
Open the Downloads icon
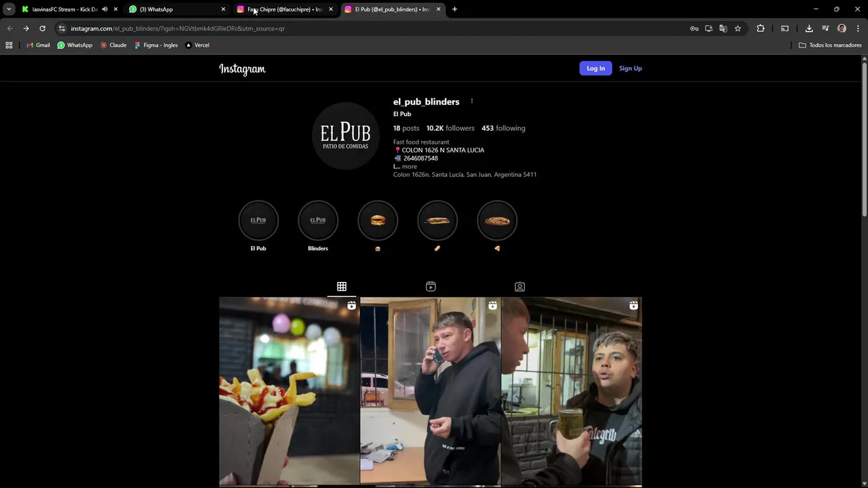[809, 28]
